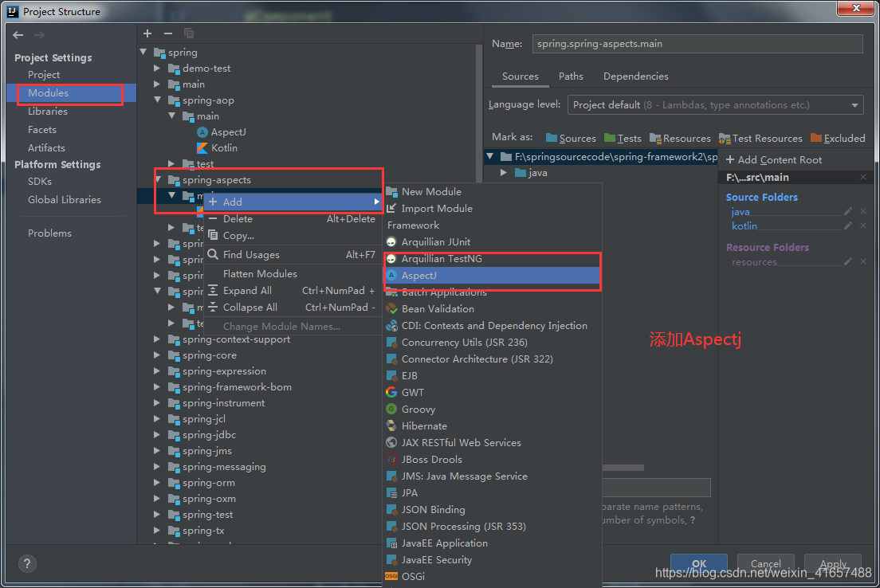Collapse the spring-aspects module node
880x588 pixels.
[158, 179]
